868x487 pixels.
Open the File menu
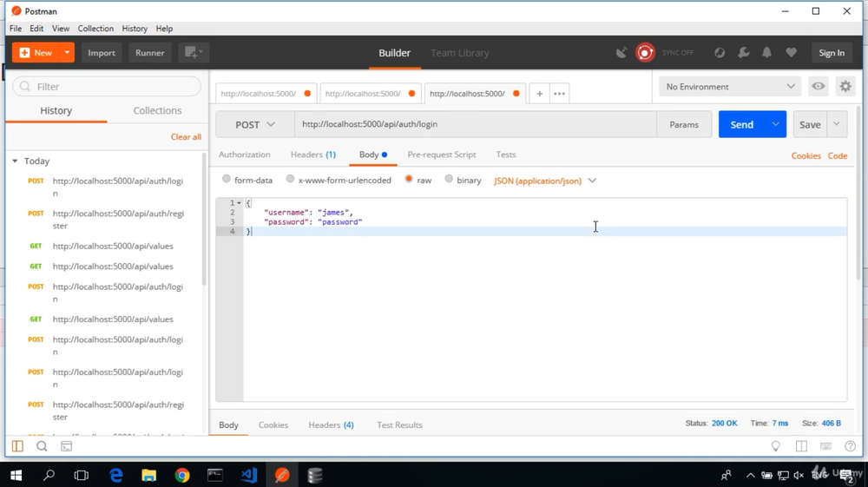tap(16, 29)
